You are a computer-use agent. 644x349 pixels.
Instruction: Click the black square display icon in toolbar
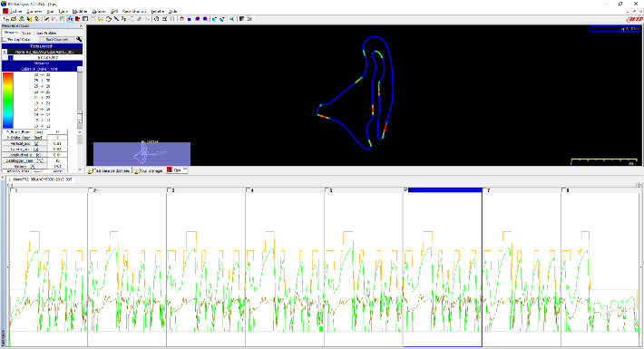tap(241, 19)
